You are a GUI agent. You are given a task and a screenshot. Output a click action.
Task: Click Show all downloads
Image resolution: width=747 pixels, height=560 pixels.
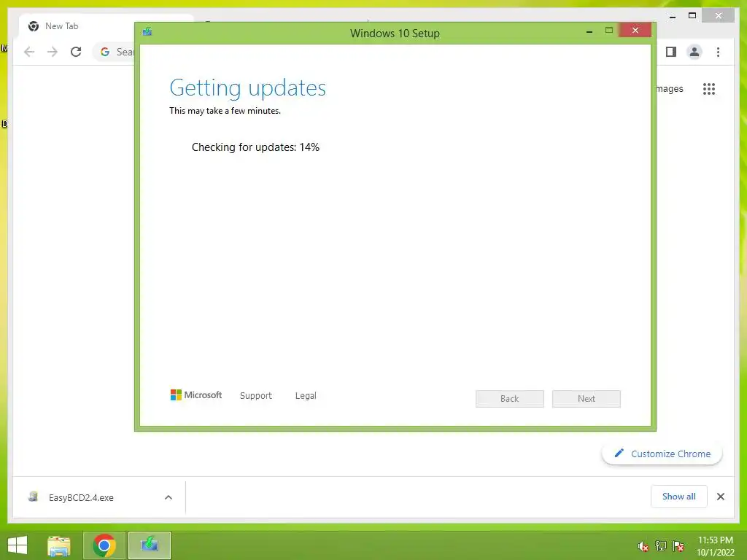[x=679, y=497]
